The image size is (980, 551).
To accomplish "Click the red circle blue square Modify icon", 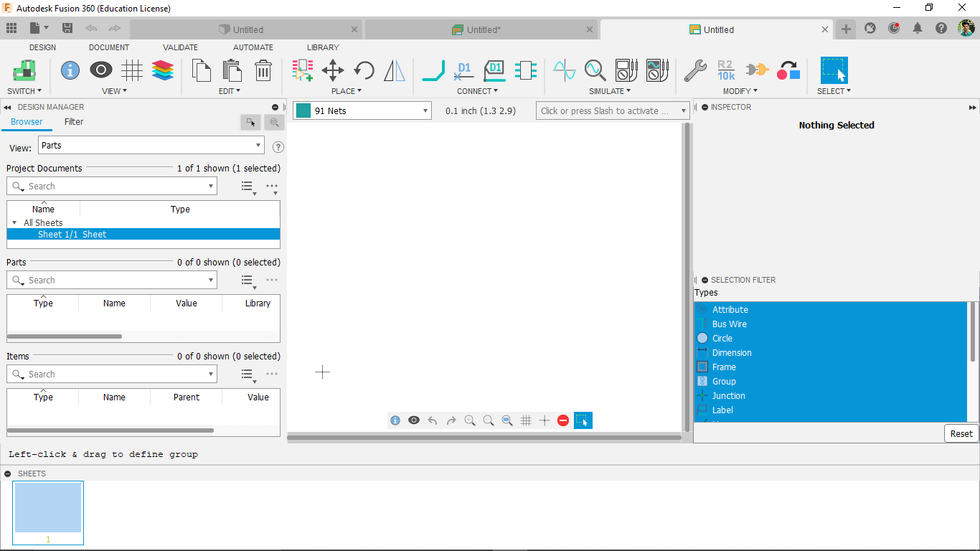I will tap(788, 70).
